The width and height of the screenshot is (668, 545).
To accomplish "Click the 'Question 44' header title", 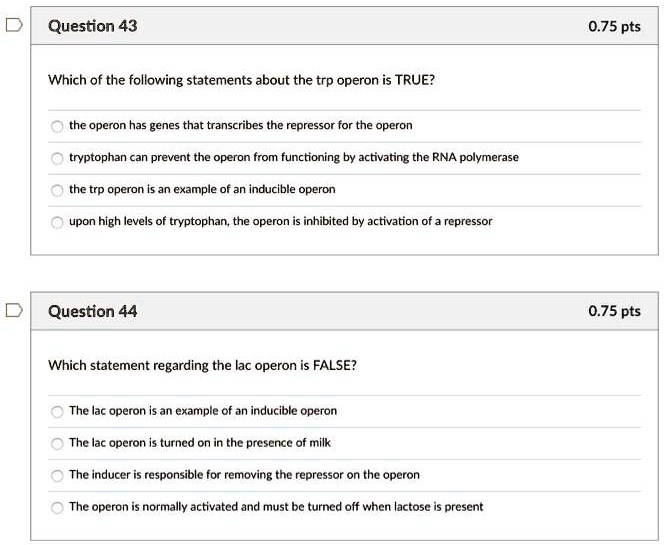I will (93, 312).
